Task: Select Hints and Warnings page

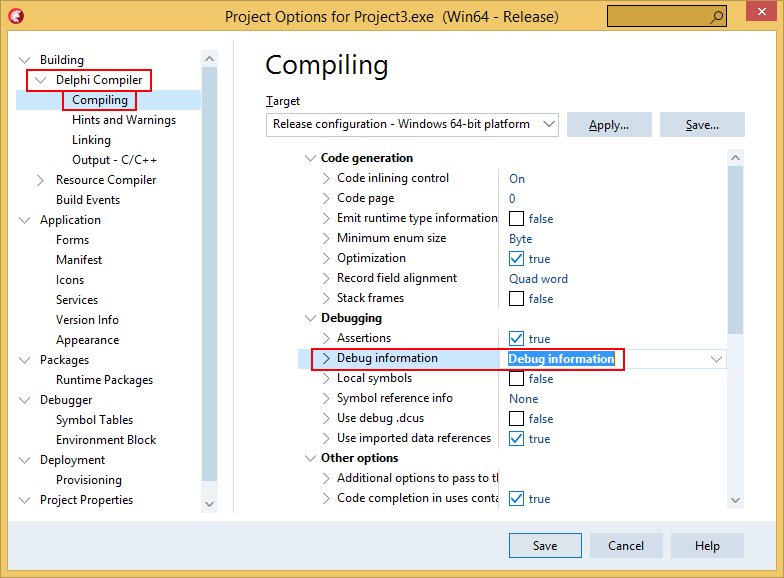Action: tap(124, 120)
